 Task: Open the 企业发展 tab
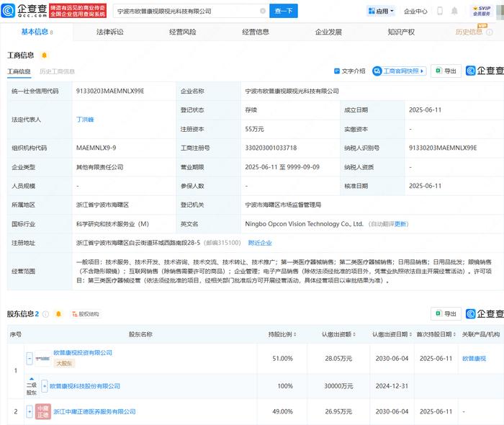[x=328, y=32]
